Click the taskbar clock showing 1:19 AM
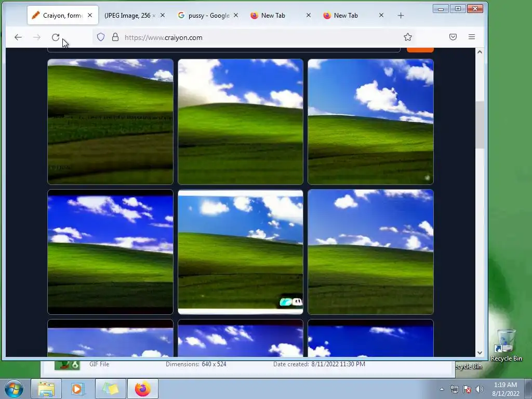This screenshot has height=399, width=532. 506,389
